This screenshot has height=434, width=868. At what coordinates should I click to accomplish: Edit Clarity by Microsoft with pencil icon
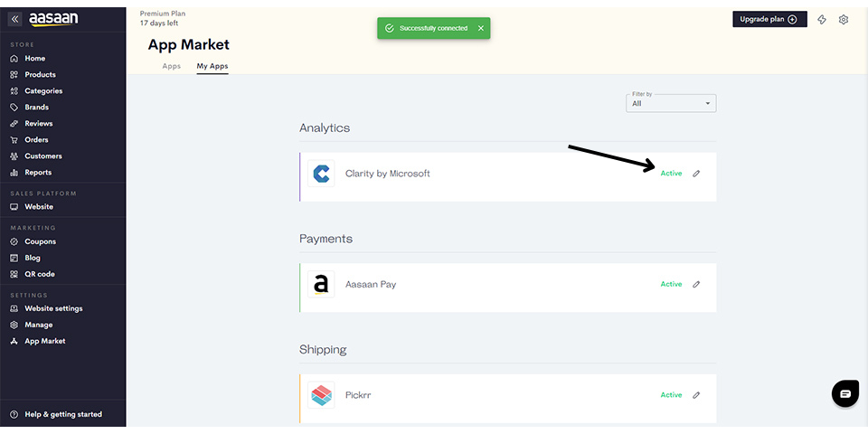tap(696, 174)
